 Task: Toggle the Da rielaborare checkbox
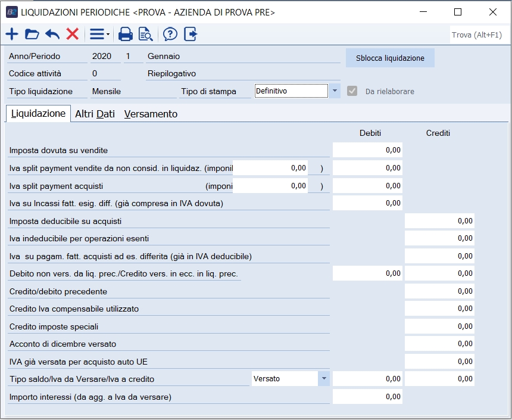click(352, 91)
